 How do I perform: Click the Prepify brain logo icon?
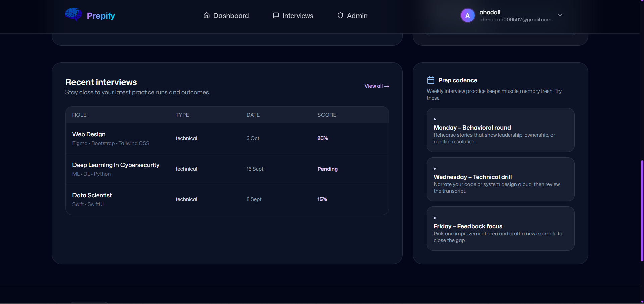point(73,15)
